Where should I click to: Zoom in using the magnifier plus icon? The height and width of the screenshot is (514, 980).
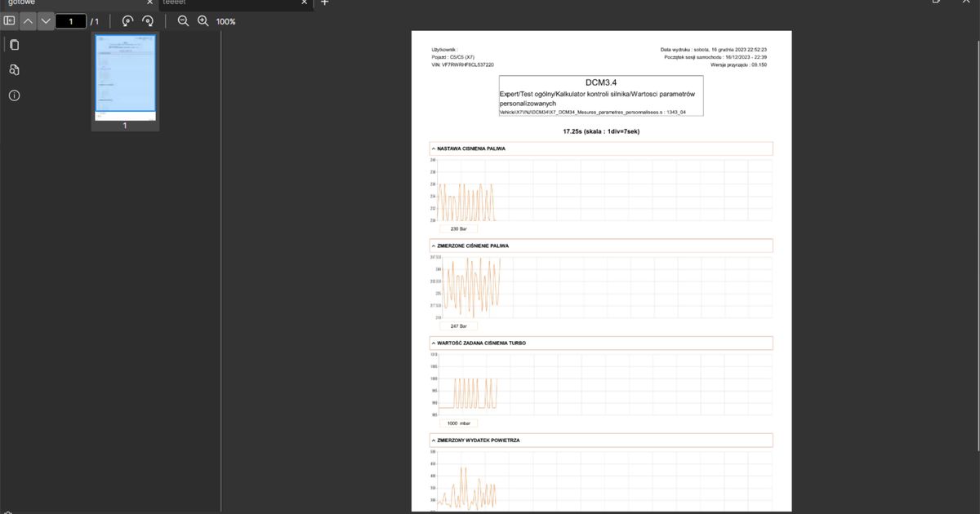(x=203, y=20)
